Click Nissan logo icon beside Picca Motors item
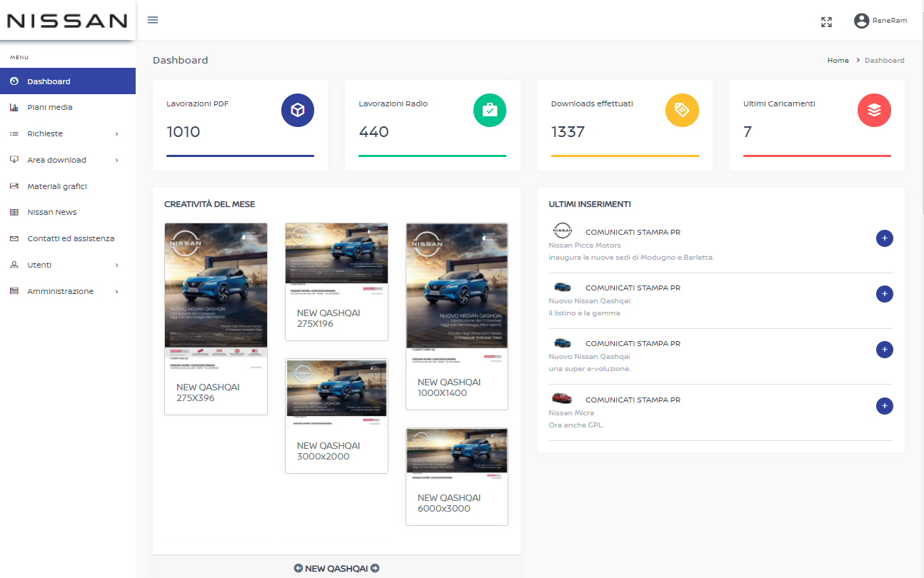 coord(563,230)
